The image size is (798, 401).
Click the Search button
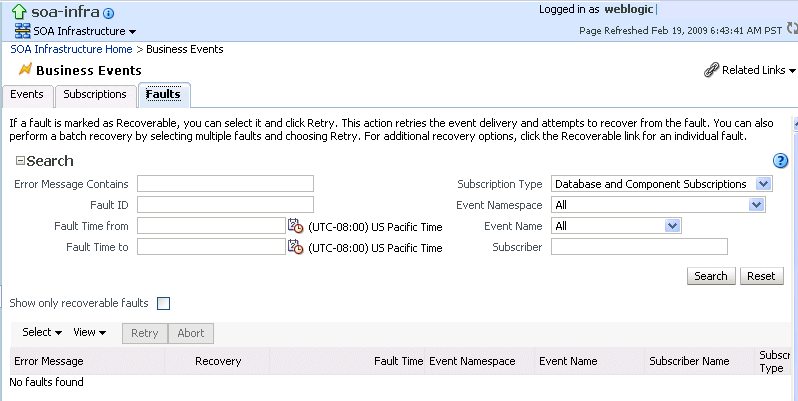click(711, 276)
